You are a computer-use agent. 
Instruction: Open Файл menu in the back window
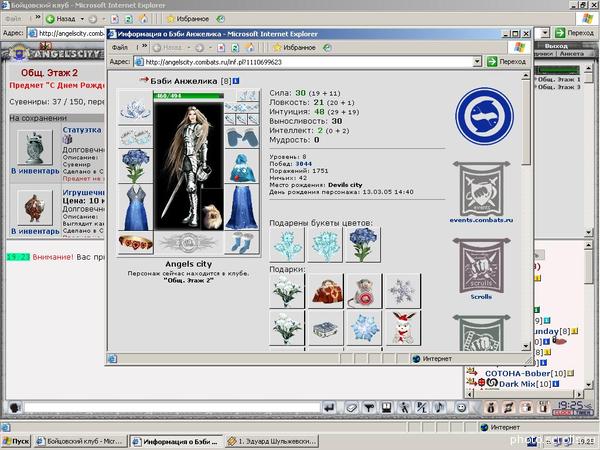click(x=14, y=19)
